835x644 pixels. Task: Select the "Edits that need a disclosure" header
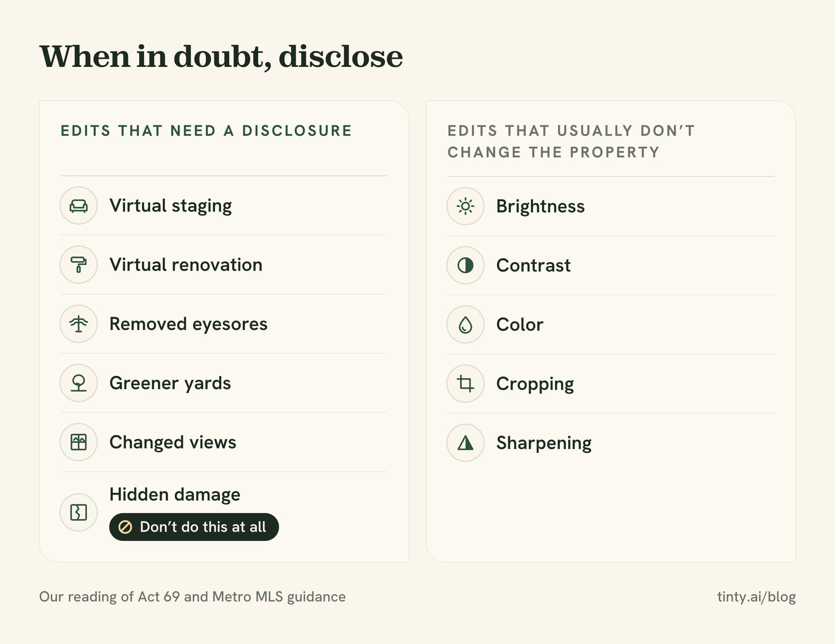207,131
